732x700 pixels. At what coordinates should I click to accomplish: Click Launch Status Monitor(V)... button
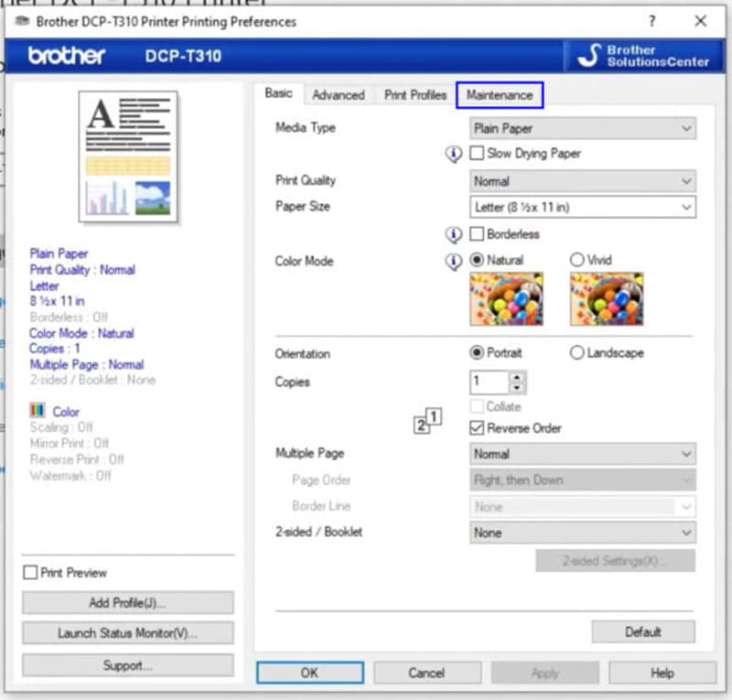[x=127, y=633]
